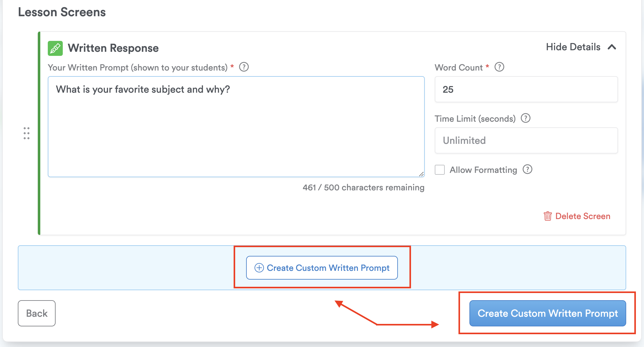Click the Delete Screen link
The width and height of the screenshot is (644, 347).
[x=582, y=216]
